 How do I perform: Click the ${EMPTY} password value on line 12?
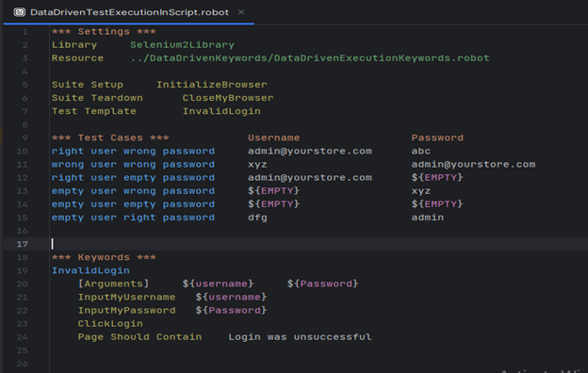coord(437,178)
